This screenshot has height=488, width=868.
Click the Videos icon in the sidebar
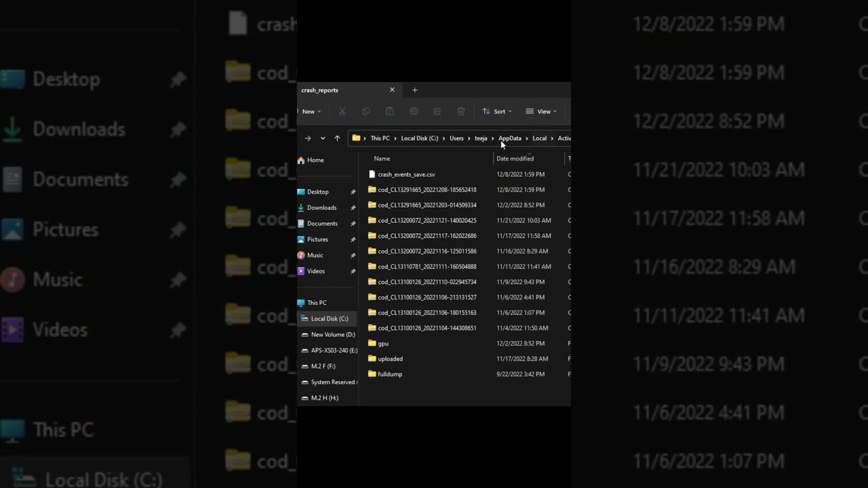click(x=301, y=271)
